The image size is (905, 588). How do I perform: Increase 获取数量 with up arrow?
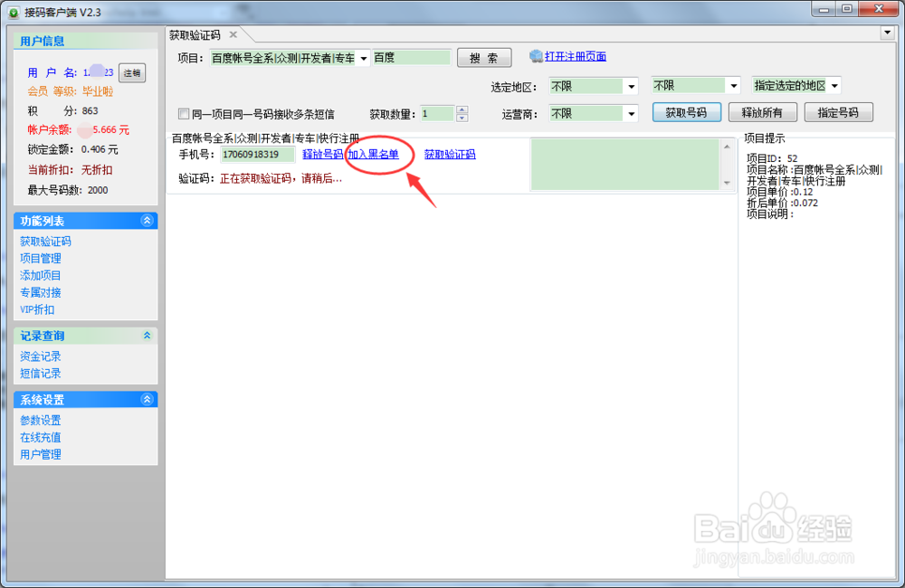[462, 109]
